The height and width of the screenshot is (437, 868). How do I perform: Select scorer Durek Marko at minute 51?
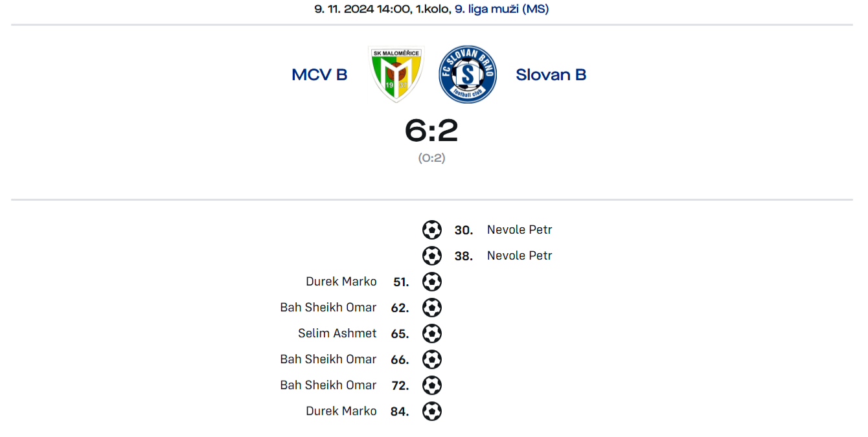(341, 282)
